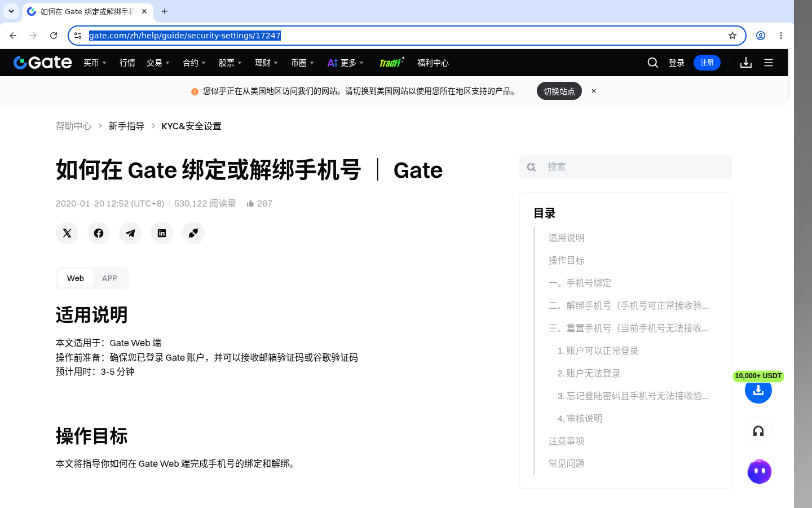Click the 切换站点 button
Viewport: 812px width, 508px height.
tap(559, 91)
